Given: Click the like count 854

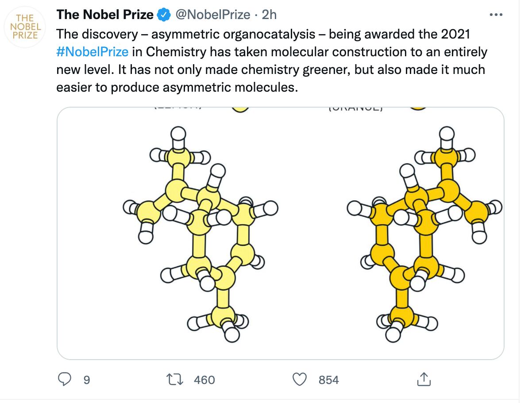Looking at the screenshot, I should 328,380.
